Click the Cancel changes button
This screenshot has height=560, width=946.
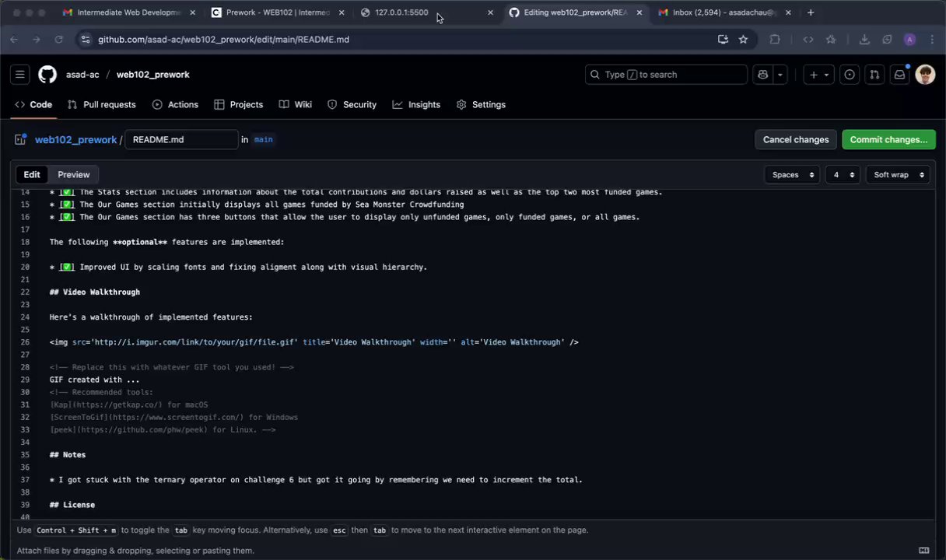[796, 140]
